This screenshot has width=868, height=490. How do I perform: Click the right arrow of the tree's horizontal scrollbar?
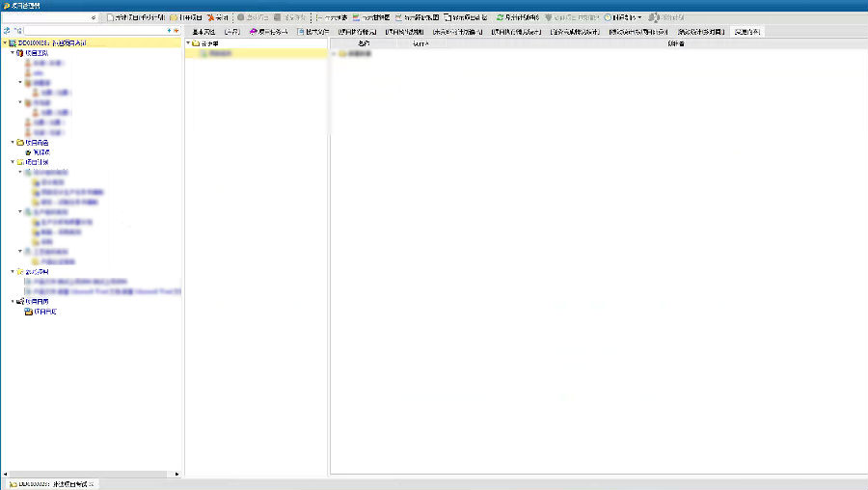pyautogui.click(x=177, y=474)
